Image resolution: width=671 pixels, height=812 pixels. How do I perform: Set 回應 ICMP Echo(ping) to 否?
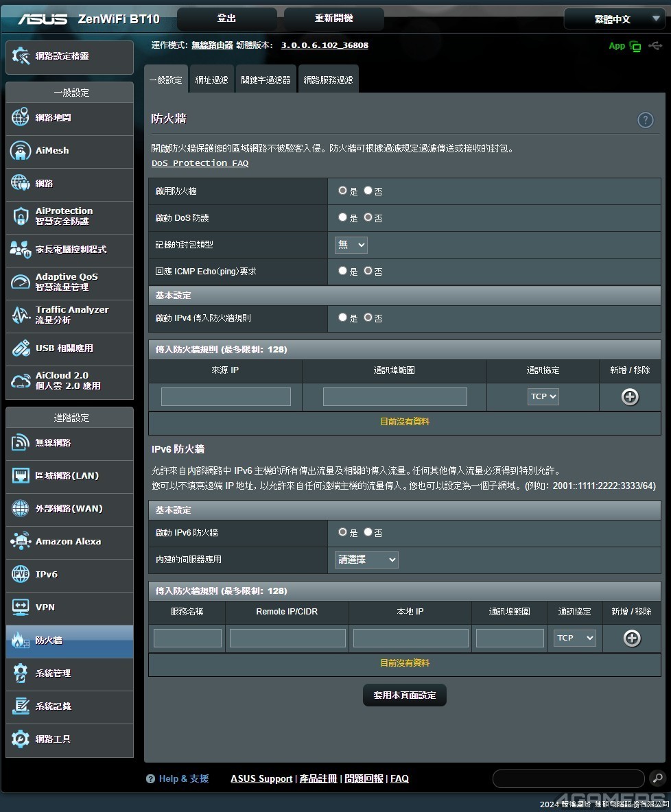368,271
